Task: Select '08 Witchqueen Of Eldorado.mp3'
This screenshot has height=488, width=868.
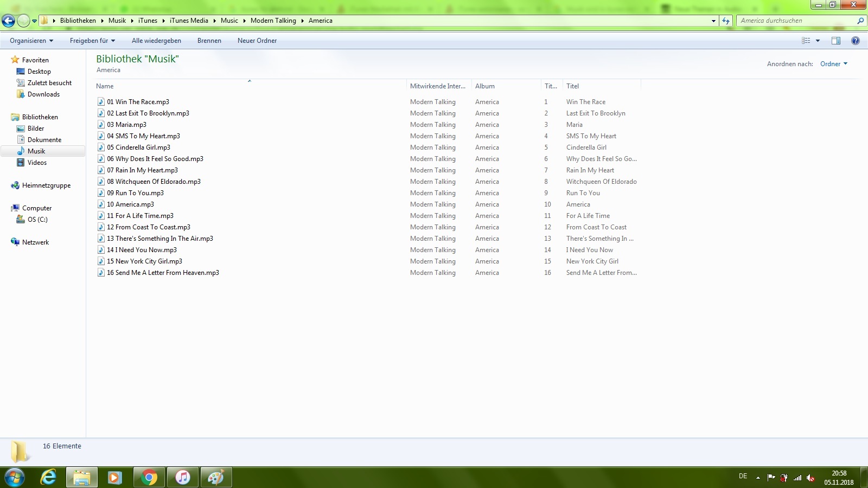Action: [x=154, y=182]
